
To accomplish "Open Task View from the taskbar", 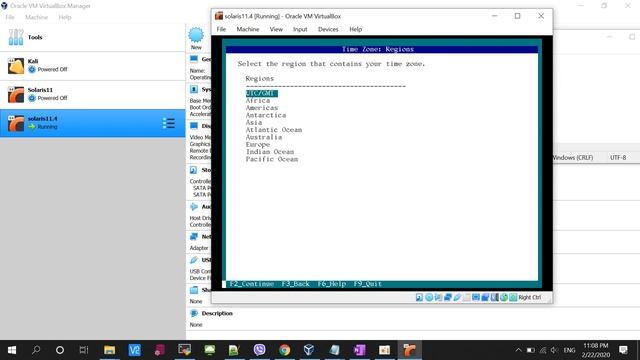I will [x=84, y=350].
